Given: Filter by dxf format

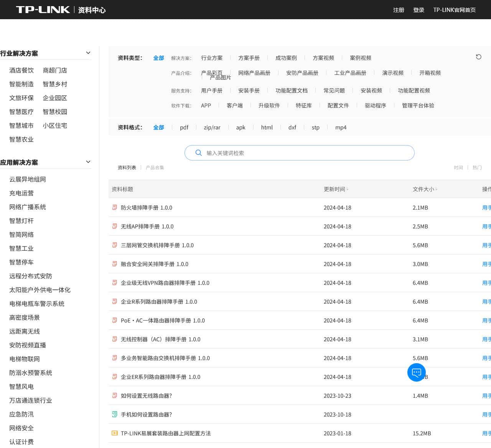Looking at the screenshot, I should tap(292, 127).
